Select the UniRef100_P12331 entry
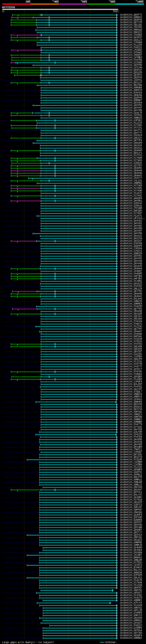146x644 pixels. (131, 361)
